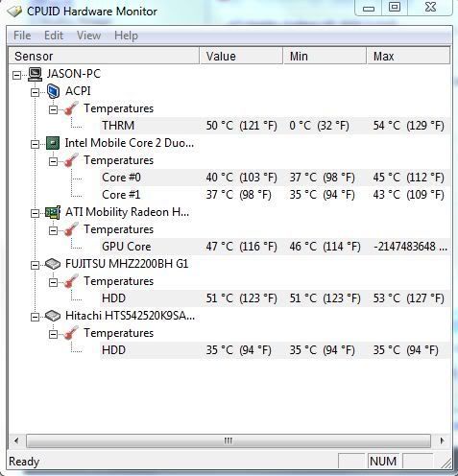Click the FUJITSU MHZ2200BH hard drive icon

pos(53,264)
